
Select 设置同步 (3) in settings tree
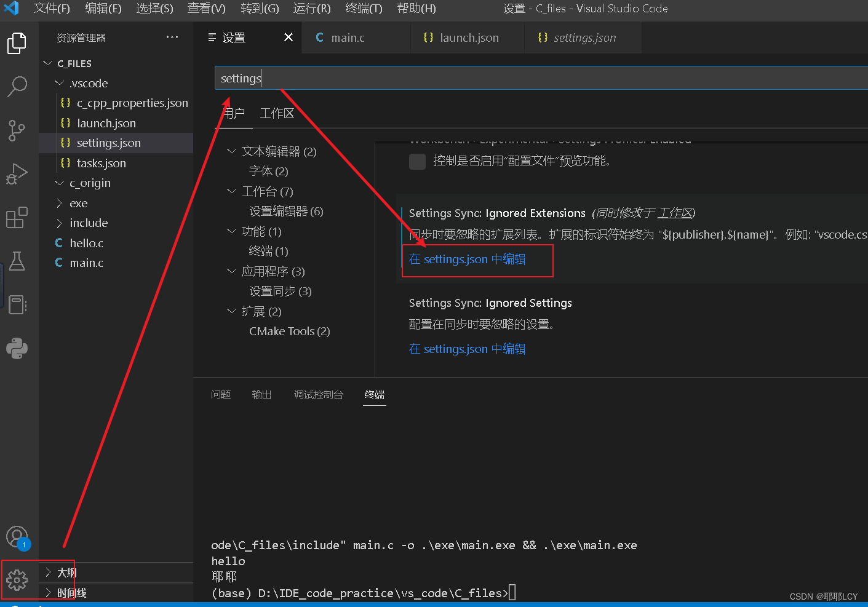(280, 291)
